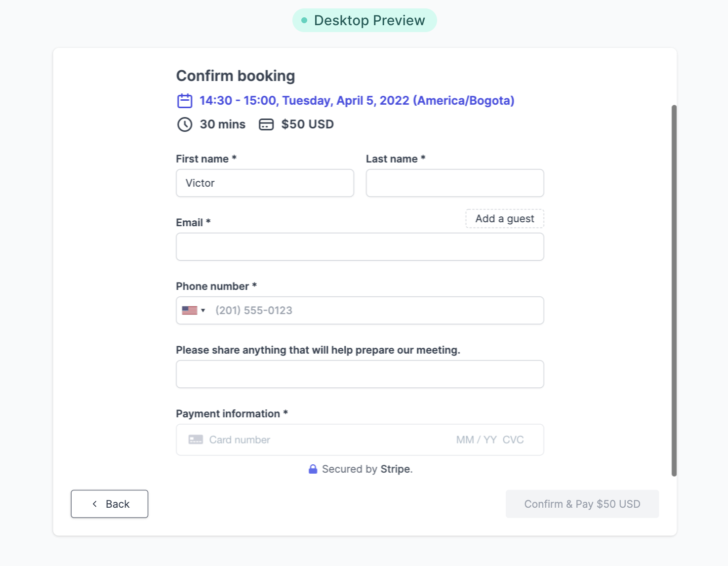Image resolution: width=728 pixels, height=566 pixels.
Task: Go back using the Back button
Action: click(x=110, y=504)
